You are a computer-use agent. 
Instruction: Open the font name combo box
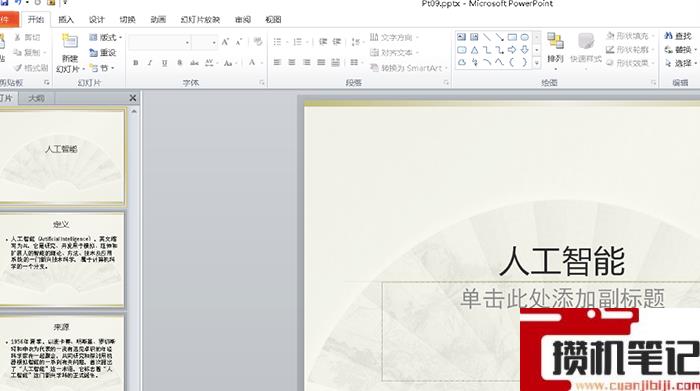(x=160, y=42)
